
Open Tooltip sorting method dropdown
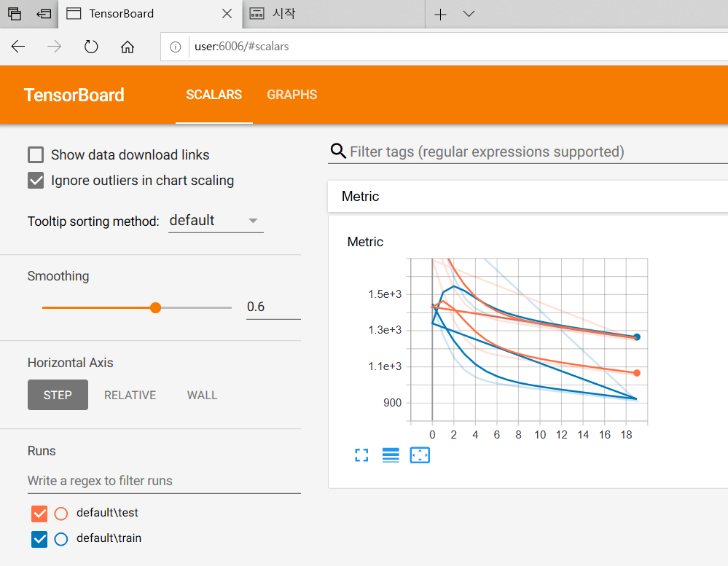(x=216, y=221)
